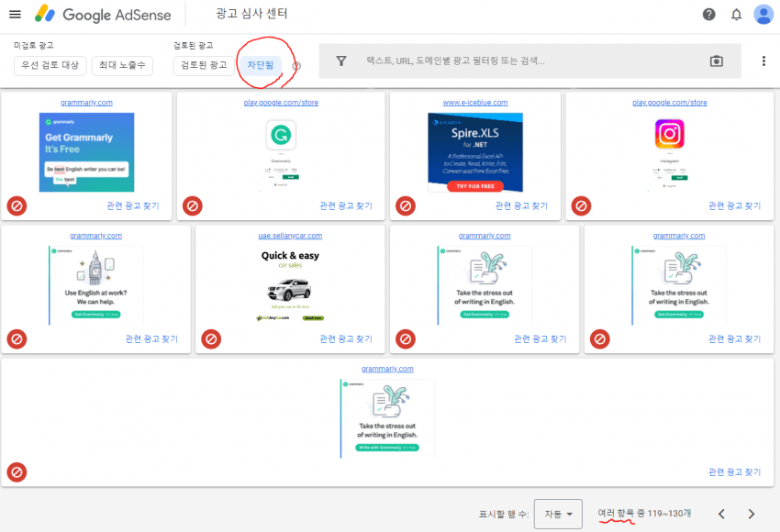Open the main hamburger menu
The height and width of the screenshot is (532, 780).
(x=15, y=15)
